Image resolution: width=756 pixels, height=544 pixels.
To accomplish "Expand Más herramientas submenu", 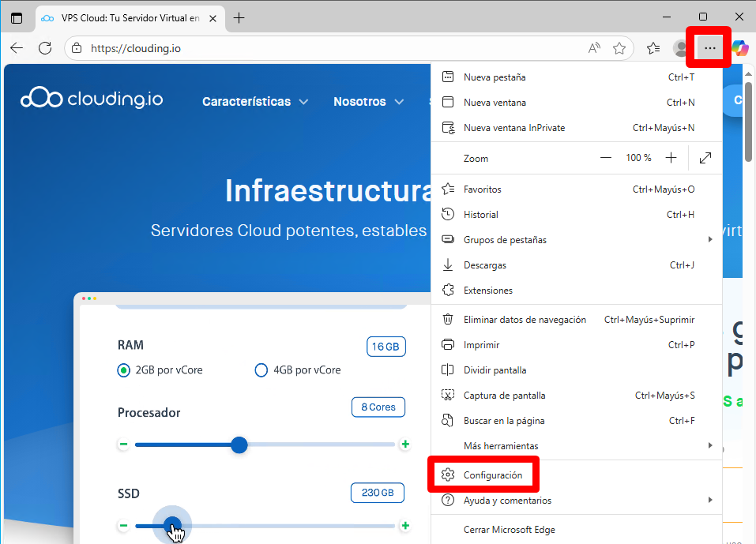I will (577, 446).
